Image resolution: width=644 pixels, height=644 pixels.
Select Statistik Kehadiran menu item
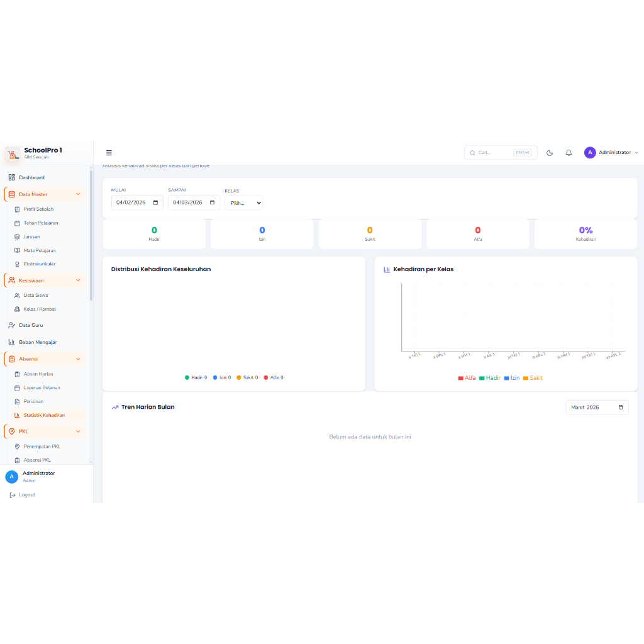coord(48,415)
